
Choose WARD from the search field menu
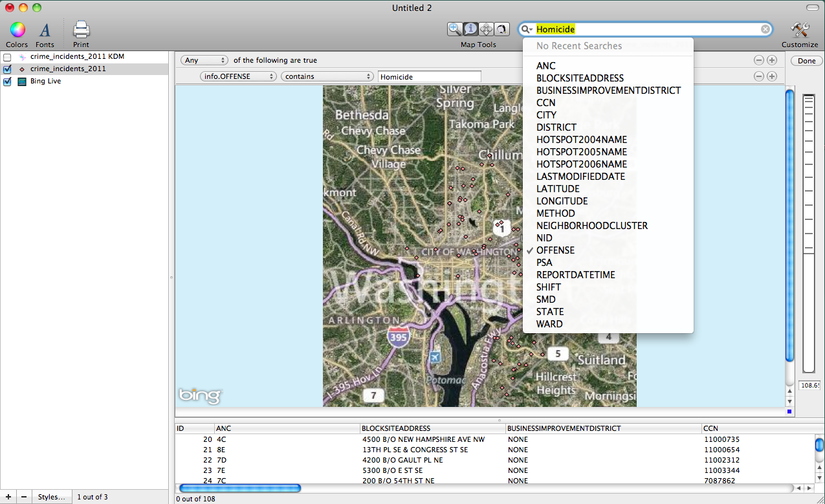(549, 324)
